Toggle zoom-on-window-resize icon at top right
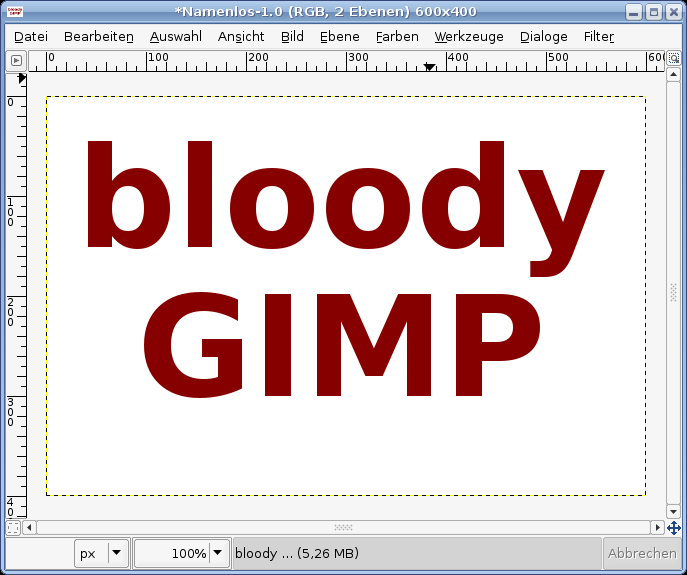This screenshot has width=687, height=575. [x=674, y=58]
